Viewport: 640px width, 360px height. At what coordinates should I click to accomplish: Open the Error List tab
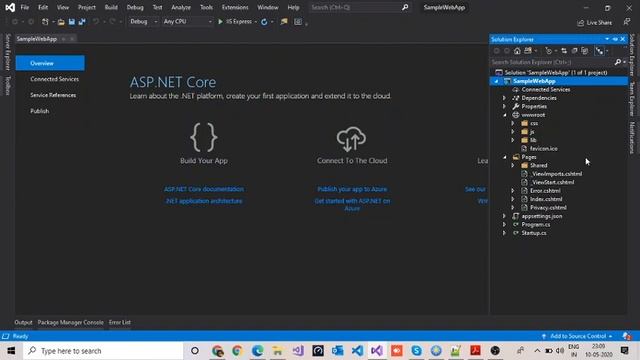pyautogui.click(x=120, y=322)
